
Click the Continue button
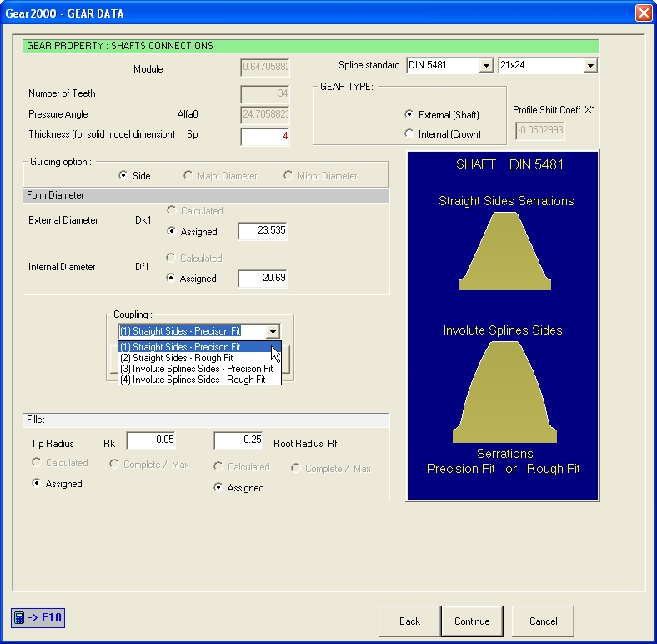click(x=472, y=621)
